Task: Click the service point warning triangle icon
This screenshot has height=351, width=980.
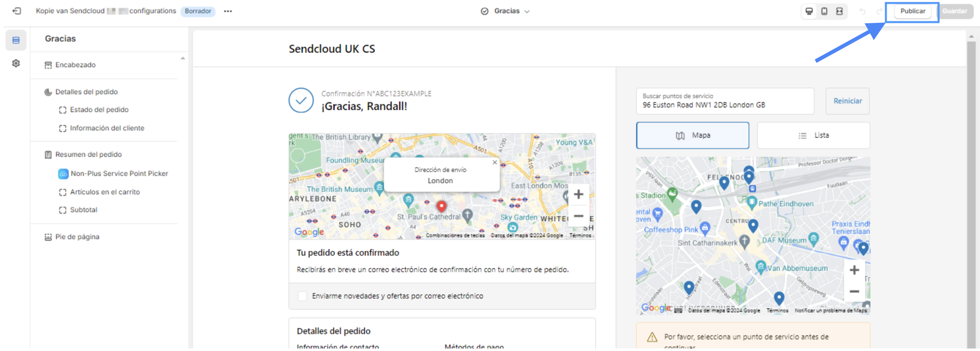Action: [x=652, y=337]
